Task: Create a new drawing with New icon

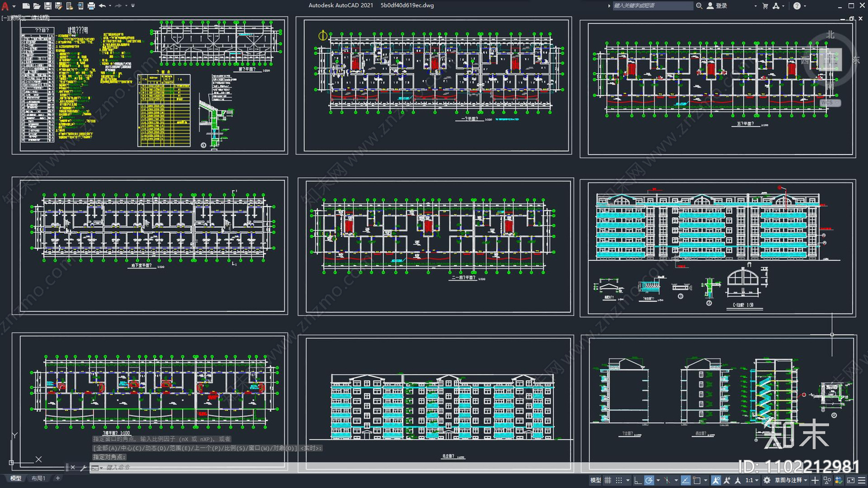Action: pos(26,6)
